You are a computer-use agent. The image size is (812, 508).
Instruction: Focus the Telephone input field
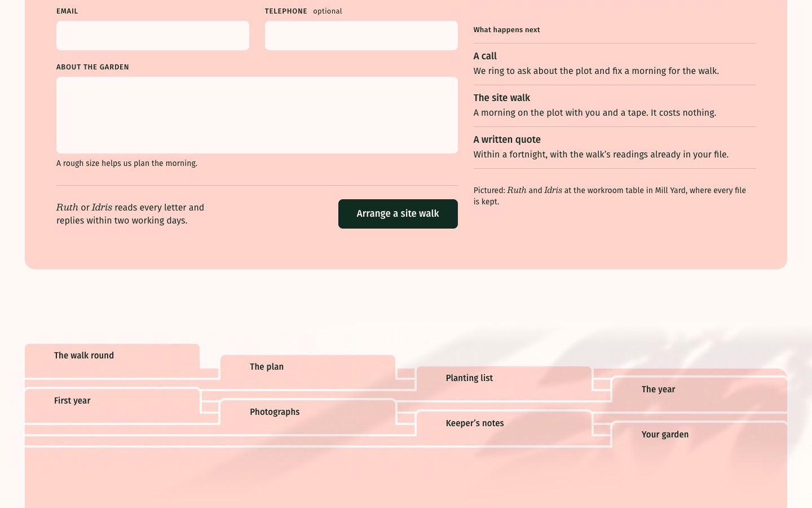[361, 36]
